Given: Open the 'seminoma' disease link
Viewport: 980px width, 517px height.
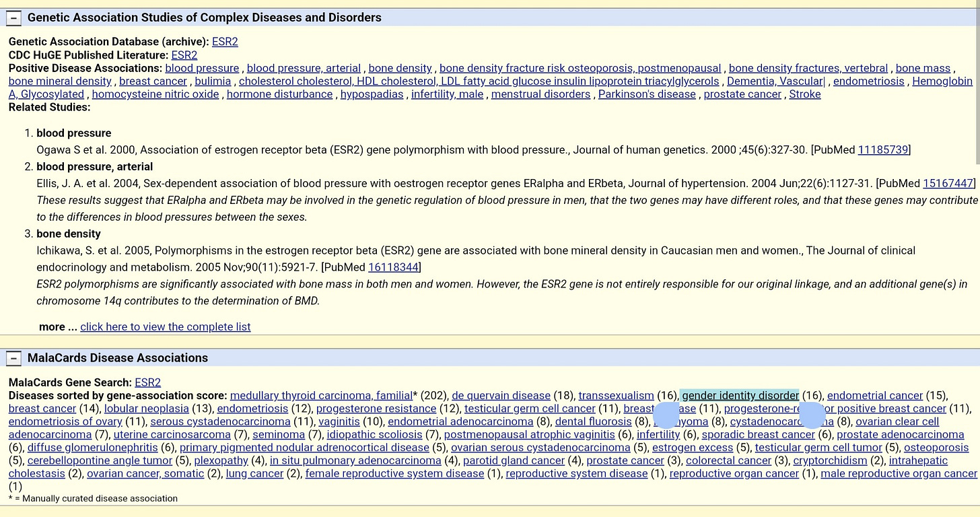Looking at the screenshot, I should pyautogui.click(x=279, y=435).
